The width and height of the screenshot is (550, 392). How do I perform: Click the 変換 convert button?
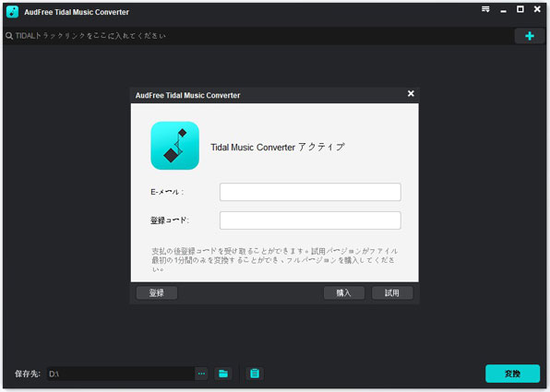point(512,374)
